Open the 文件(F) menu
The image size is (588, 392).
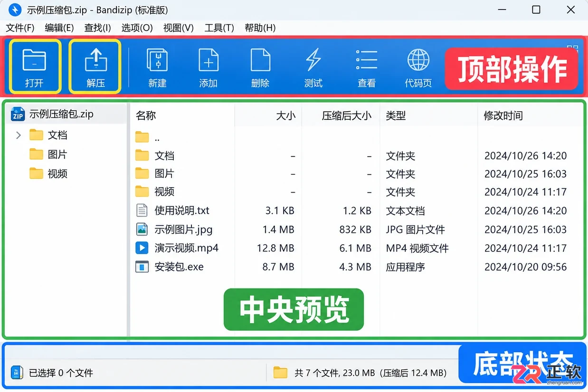click(x=20, y=28)
